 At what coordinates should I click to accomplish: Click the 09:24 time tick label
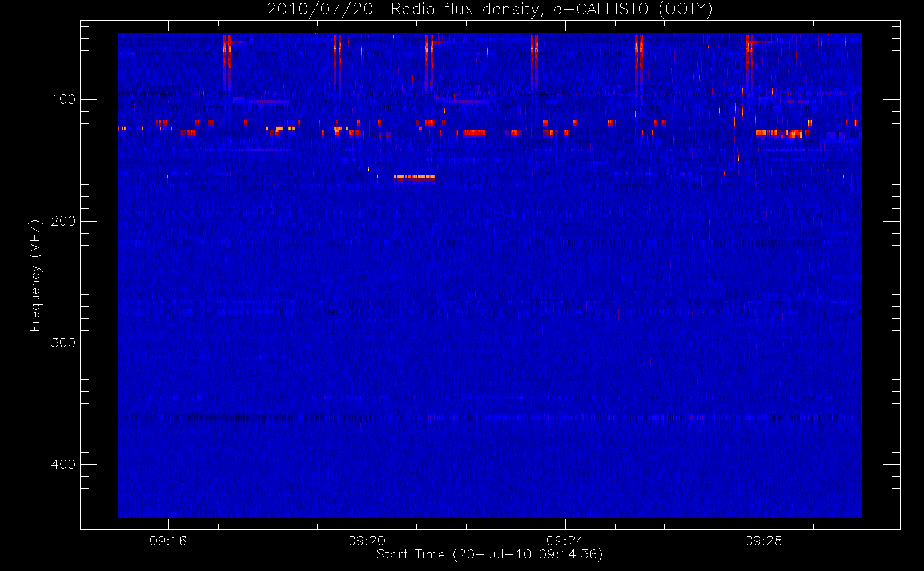pos(565,541)
